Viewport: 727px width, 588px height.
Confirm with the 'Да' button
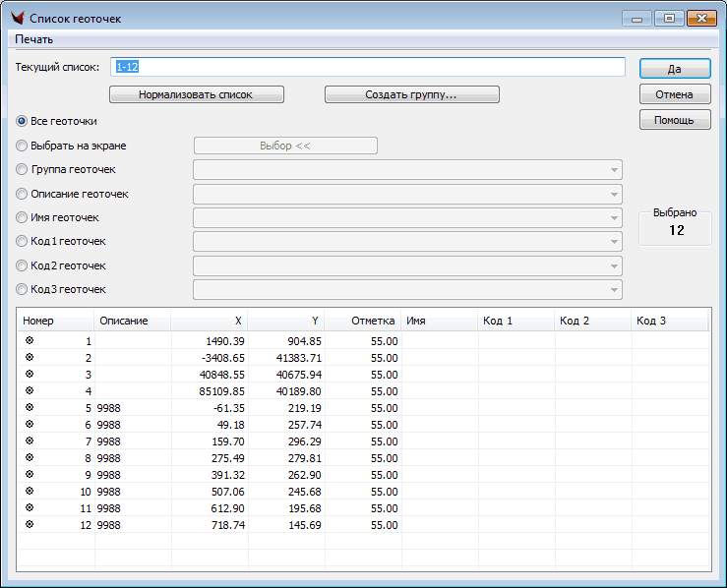click(x=674, y=69)
